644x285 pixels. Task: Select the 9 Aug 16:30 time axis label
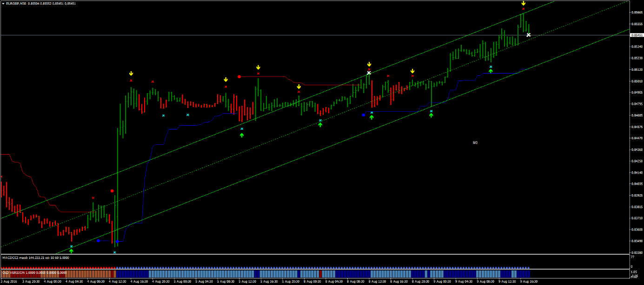pyautogui.click(x=528, y=282)
